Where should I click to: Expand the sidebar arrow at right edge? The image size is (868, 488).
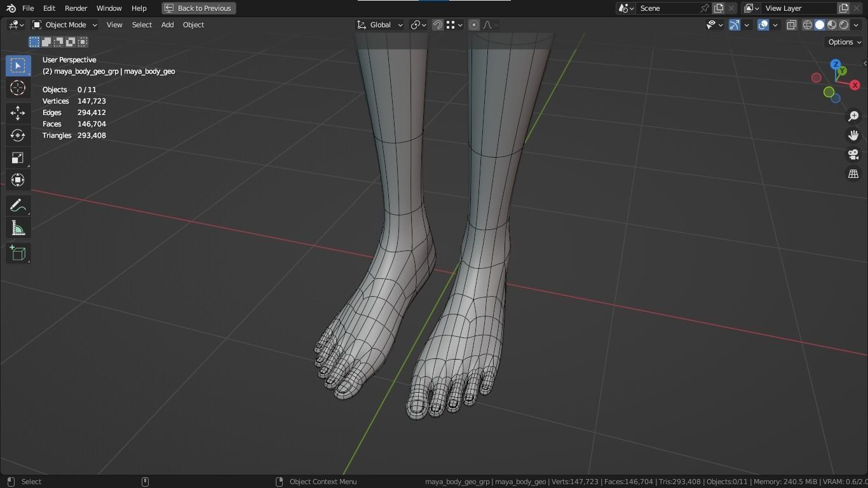pyautogui.click(x=864, y=63)
